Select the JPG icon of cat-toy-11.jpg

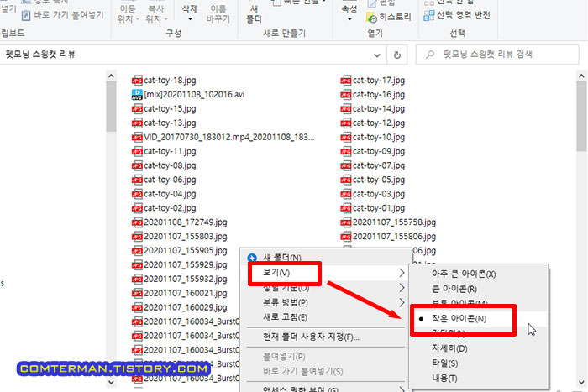point(137,151)
